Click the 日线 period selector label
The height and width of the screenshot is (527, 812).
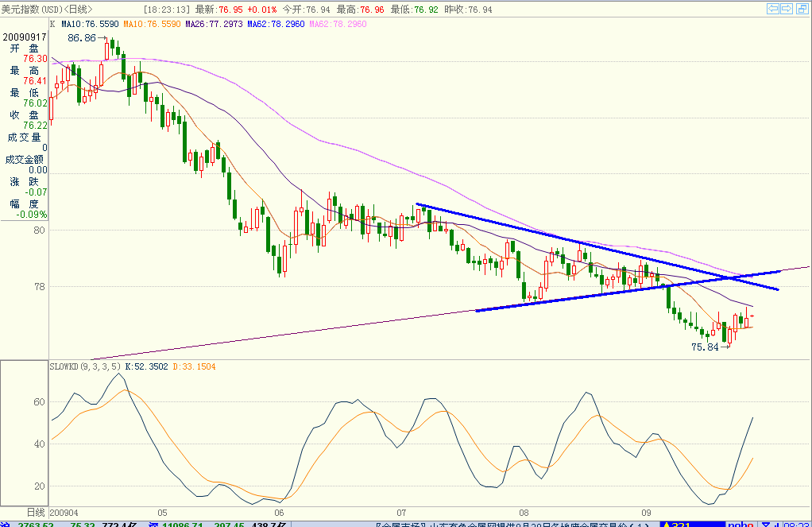pos(36,513)
